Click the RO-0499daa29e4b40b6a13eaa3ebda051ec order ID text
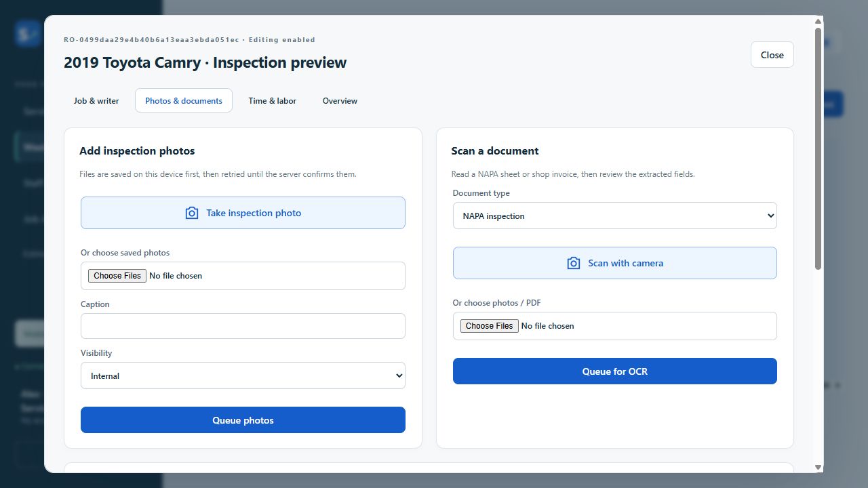The image size is (868, 488). coord(151,40)
